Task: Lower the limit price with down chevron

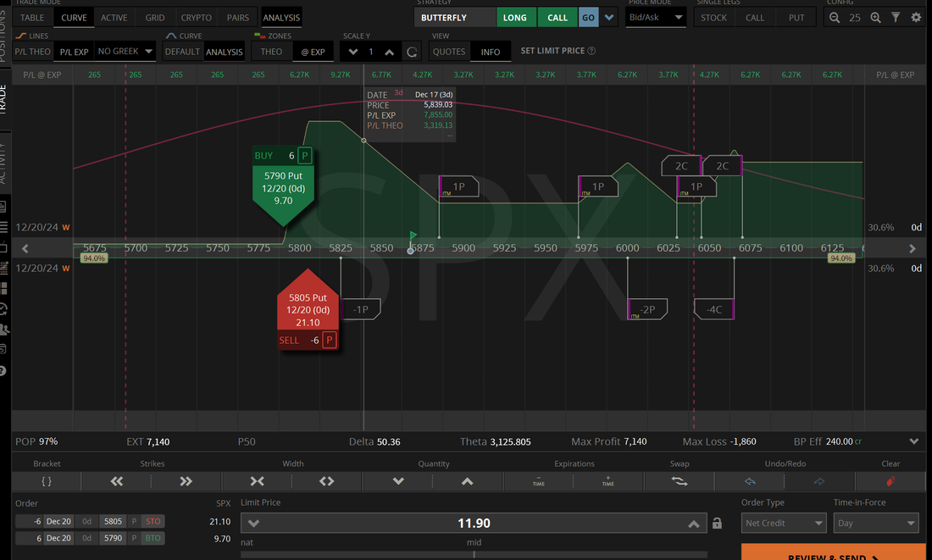Action: tap(254, 523)
